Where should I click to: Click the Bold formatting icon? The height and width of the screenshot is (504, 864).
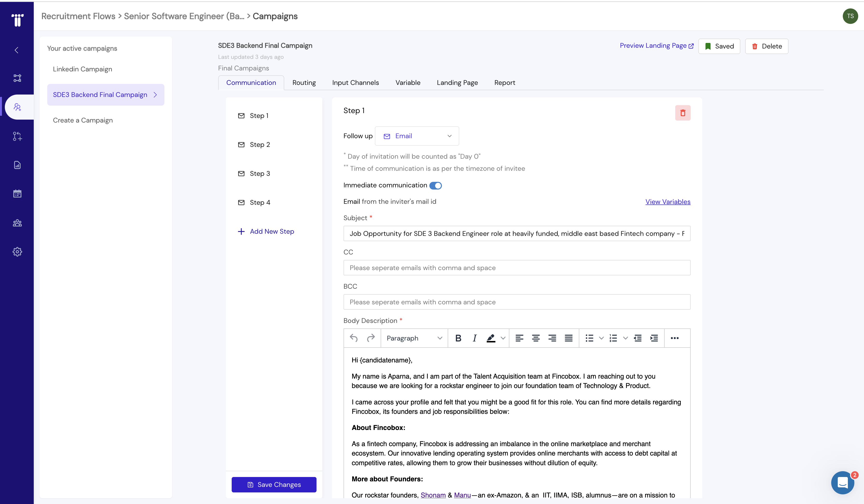click(x=458, y=338)
